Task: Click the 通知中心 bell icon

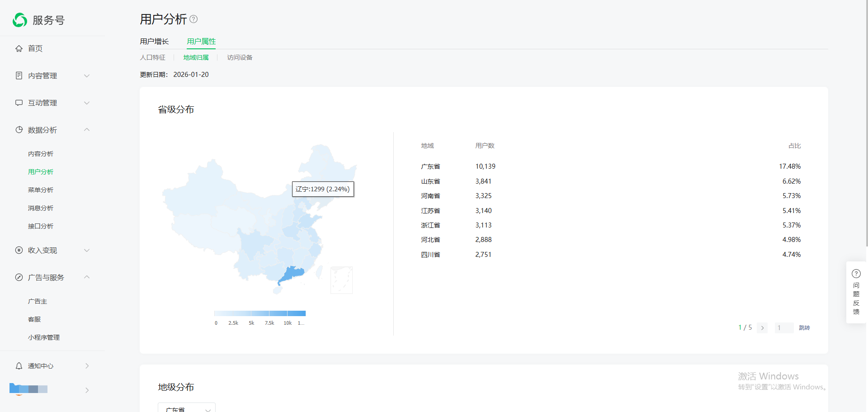Action: (19, 366)
